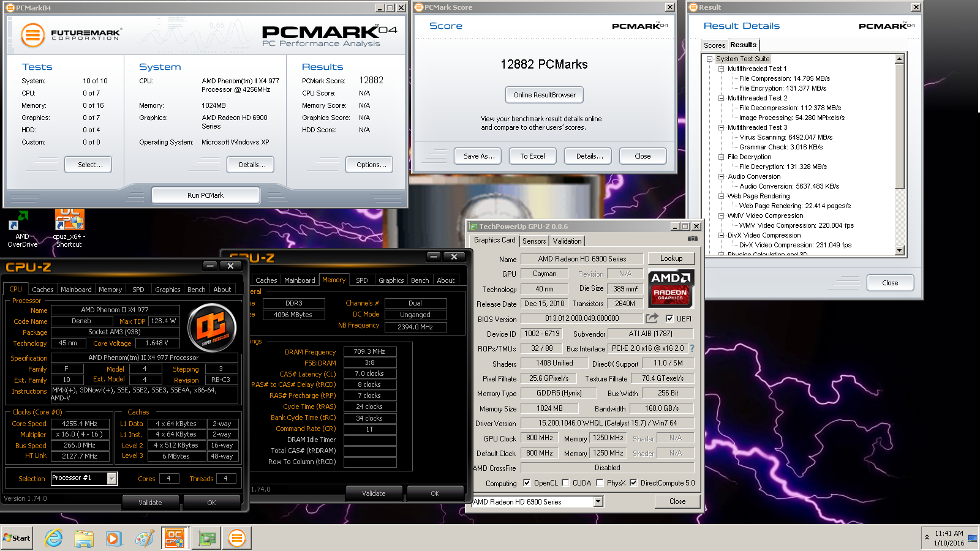Collapse the Multithreaded Test 3 node
This screenshot has width=980, height=551.
[721, 127]
